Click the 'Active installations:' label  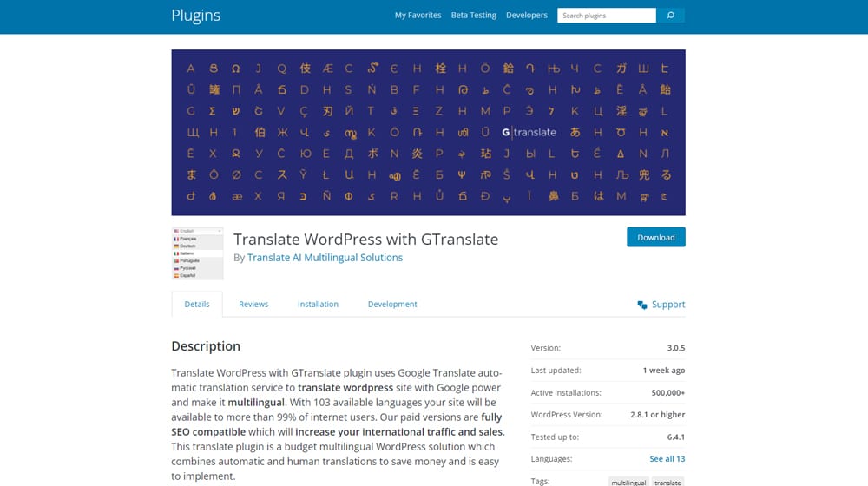coord(566,392)
